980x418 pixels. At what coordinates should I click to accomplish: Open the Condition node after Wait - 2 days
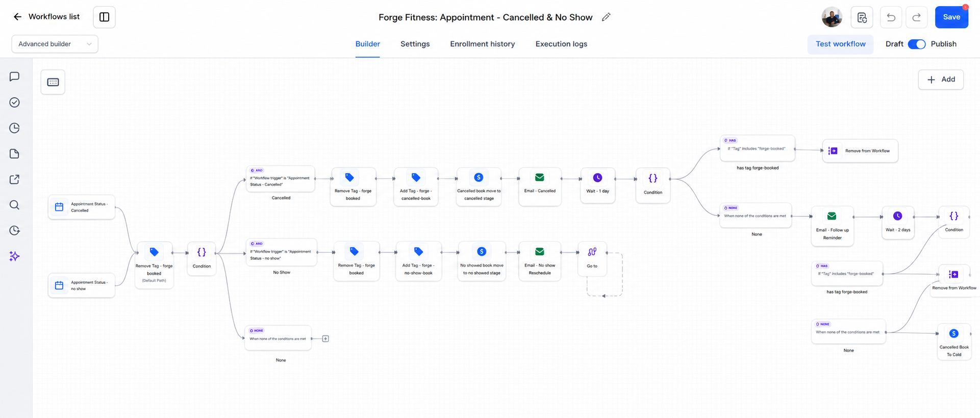[x=954, y=223]
